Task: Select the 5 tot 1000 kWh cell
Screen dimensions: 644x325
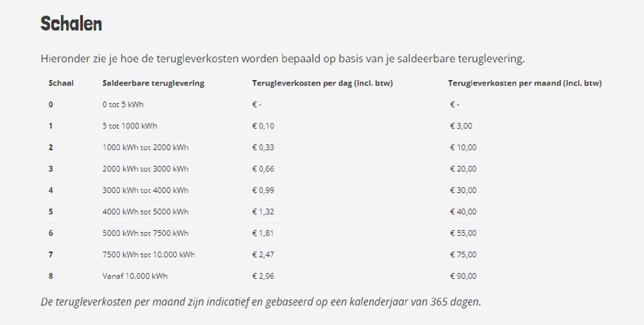Action: point(130,126)
